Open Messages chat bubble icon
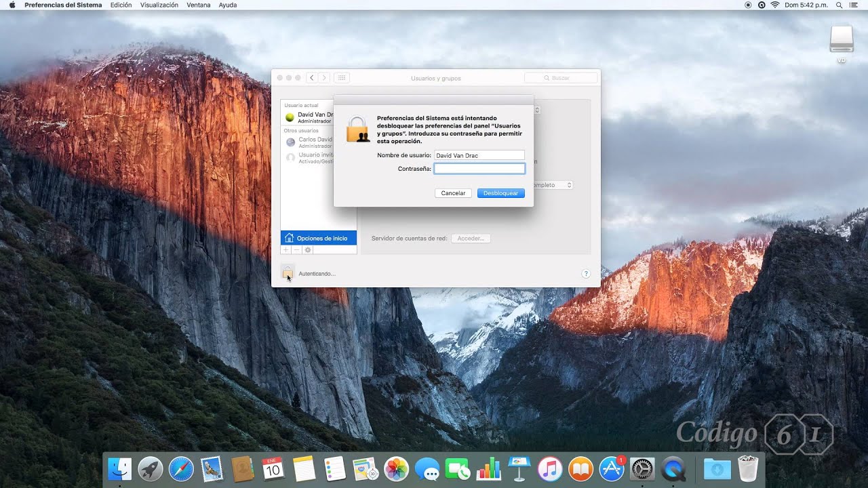 pyautogui.click(x=427, y=468)
